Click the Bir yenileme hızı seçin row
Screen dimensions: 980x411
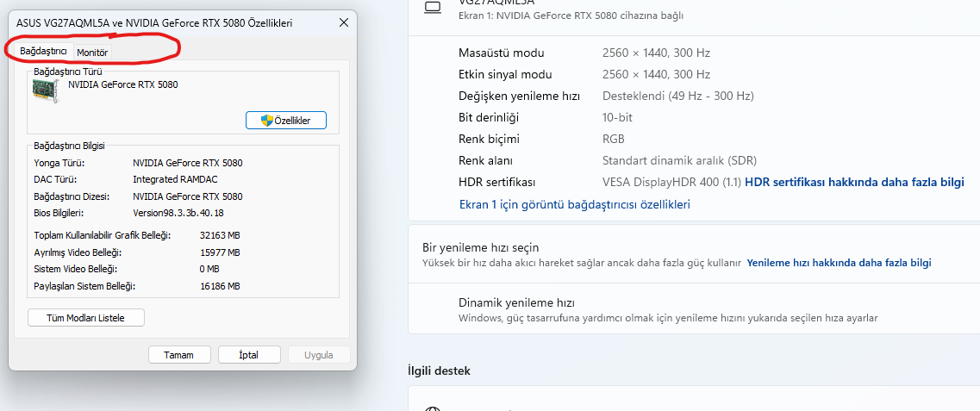[694, 254]
